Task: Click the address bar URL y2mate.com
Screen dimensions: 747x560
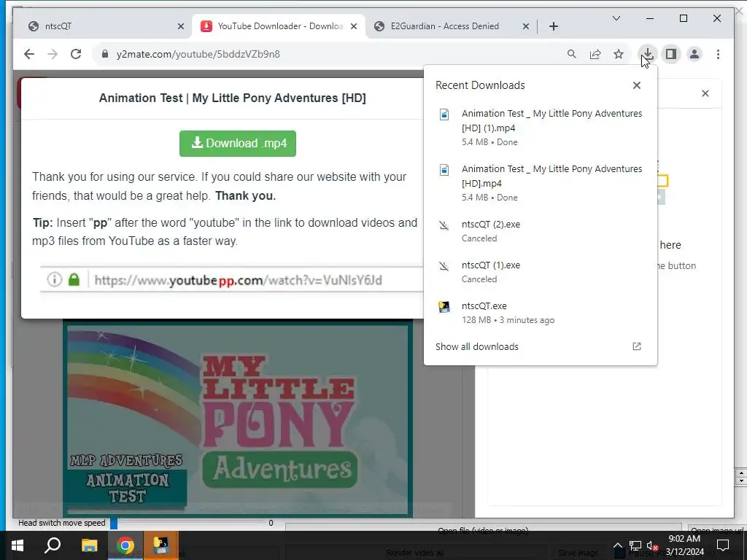Action: point(198,54)
